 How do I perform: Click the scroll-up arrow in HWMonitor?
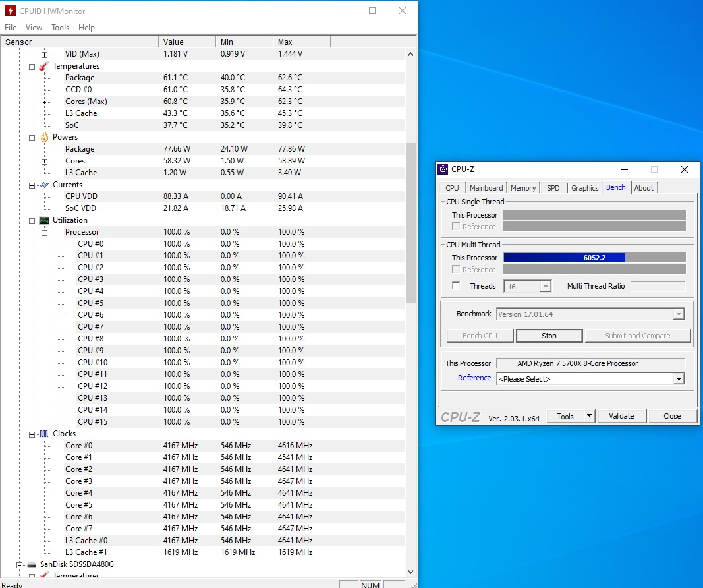tap(410, 54)
